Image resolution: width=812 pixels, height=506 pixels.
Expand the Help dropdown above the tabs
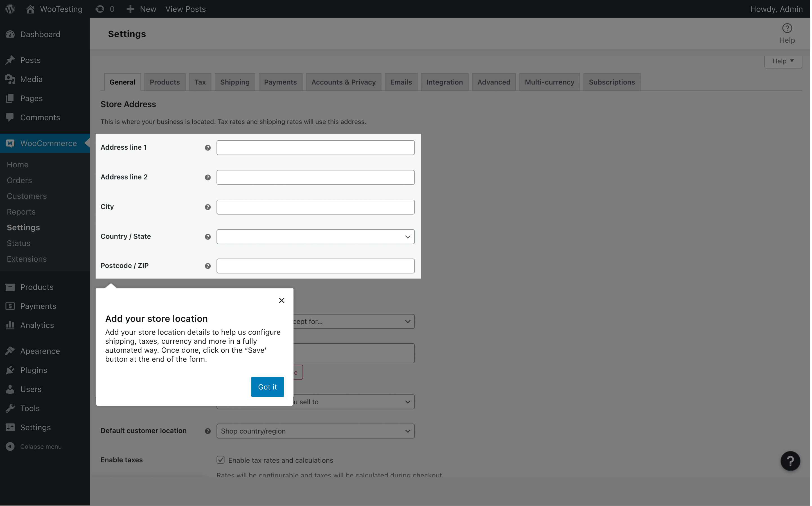783,61
